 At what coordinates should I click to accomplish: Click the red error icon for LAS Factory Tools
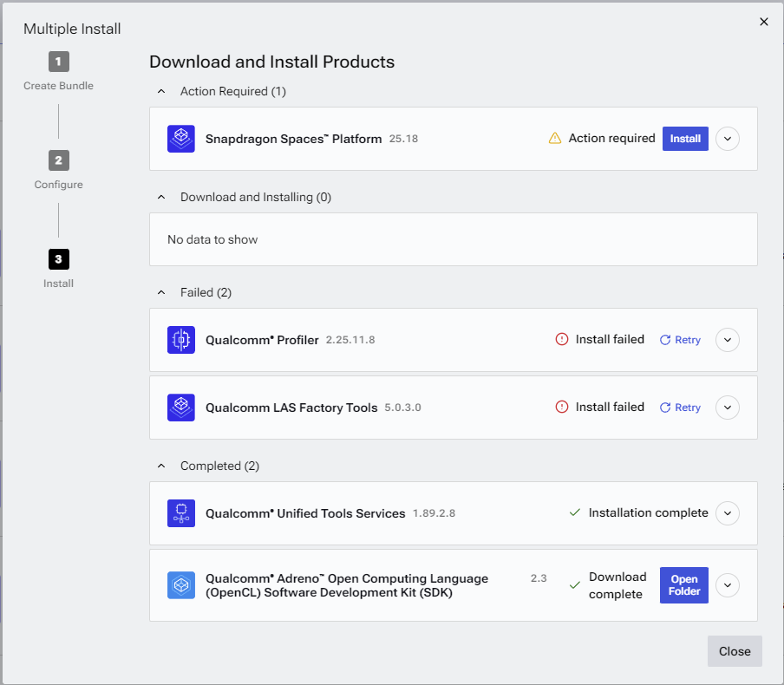(x=562, y=407)
